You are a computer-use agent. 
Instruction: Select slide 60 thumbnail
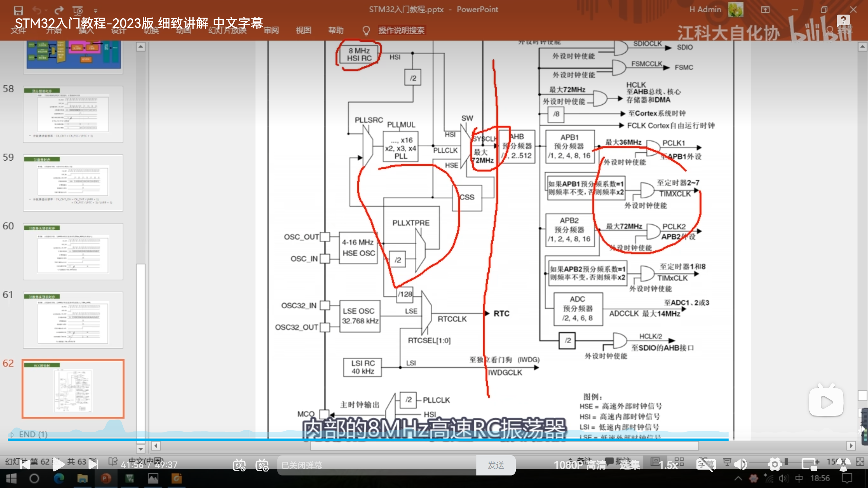tap(73, 251)
